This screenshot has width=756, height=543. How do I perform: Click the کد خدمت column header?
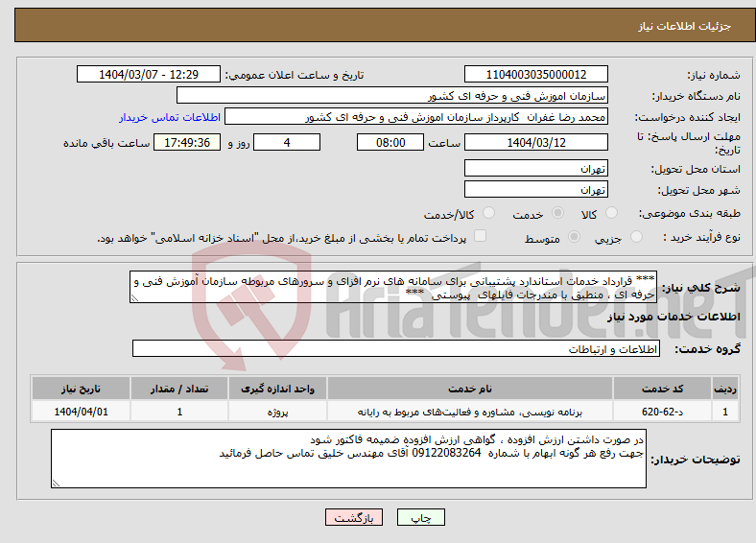(x=663, y=389)
